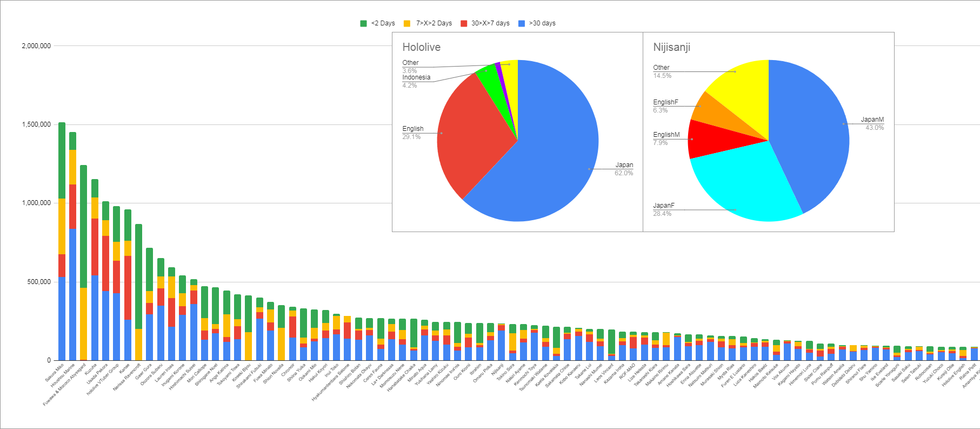
Task: Select the 'Indonesia 4.2%' pie label
Action: point(416,81)
